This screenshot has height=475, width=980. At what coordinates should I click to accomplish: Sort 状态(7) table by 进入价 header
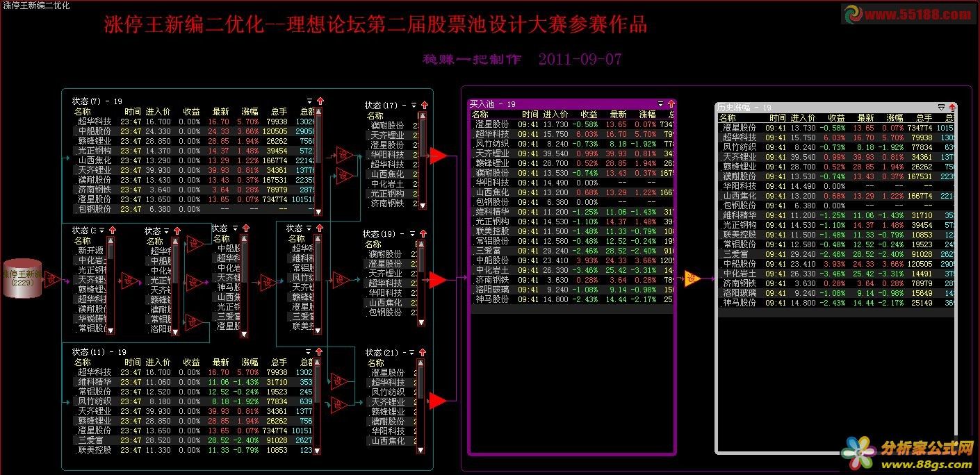[158, 111]
